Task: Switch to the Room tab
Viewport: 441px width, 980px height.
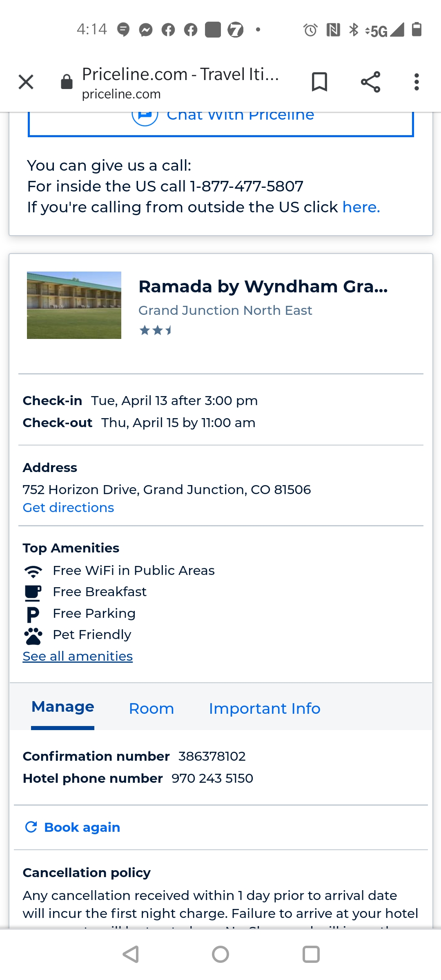Action: coord(151,709)
